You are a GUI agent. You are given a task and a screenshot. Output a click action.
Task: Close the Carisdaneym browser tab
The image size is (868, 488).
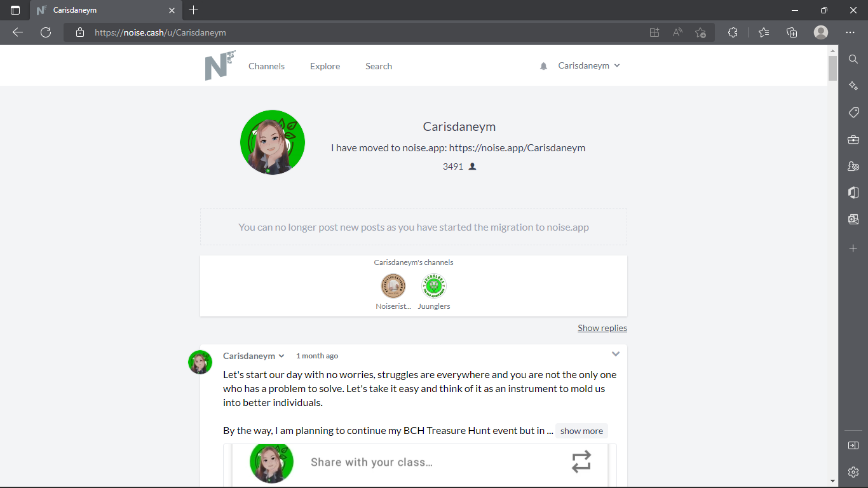point(172,11)
